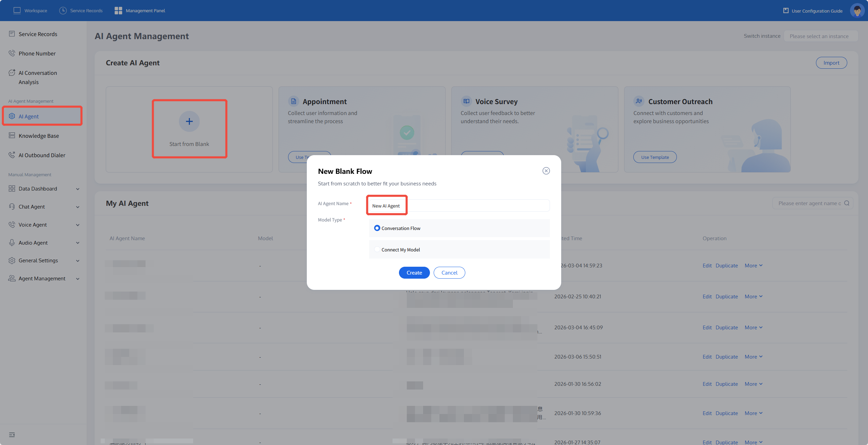The width and height of the screenshot is (868, 445).
Task: Open the Switch instance dropdown
Action: point(820,36)
